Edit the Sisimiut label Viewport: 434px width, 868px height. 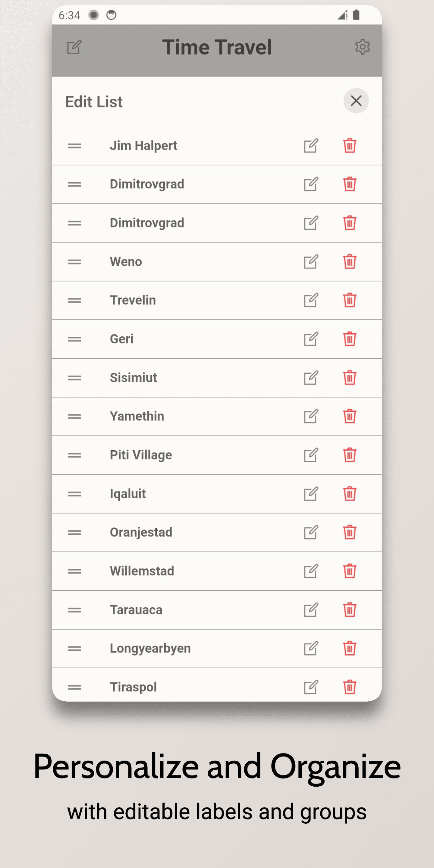pos(311,378)
